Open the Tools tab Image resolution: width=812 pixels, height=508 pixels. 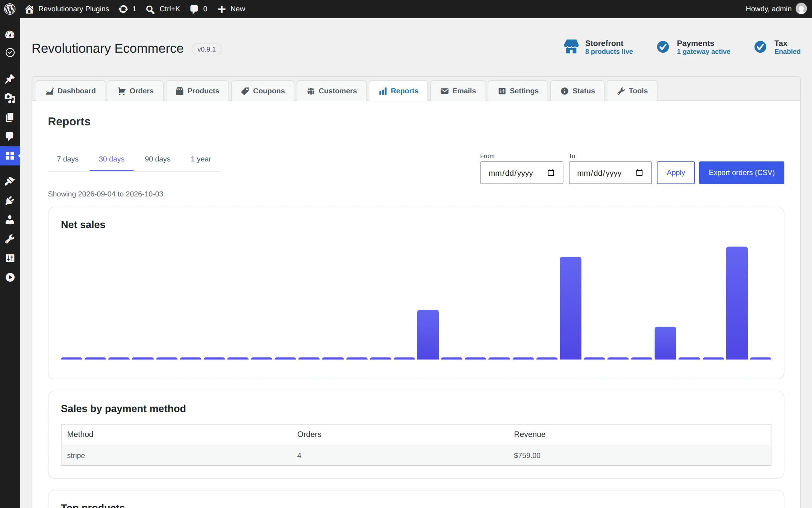click(632, 91)
